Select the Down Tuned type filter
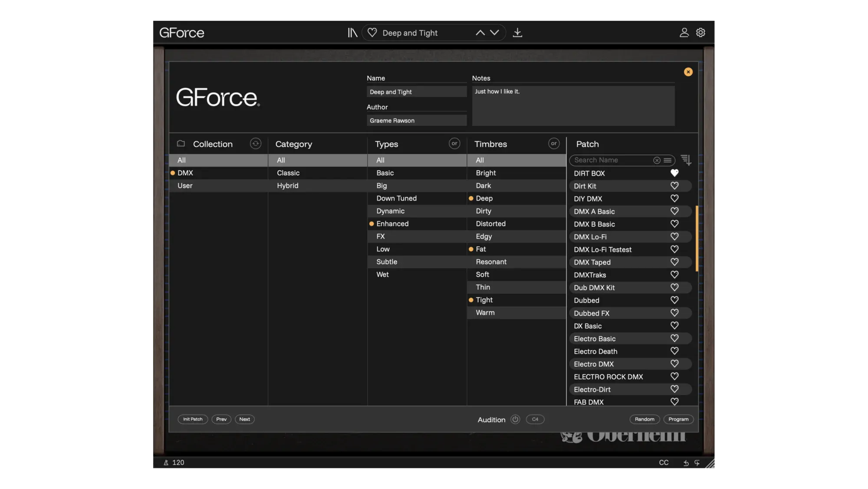 click(417, 198)
